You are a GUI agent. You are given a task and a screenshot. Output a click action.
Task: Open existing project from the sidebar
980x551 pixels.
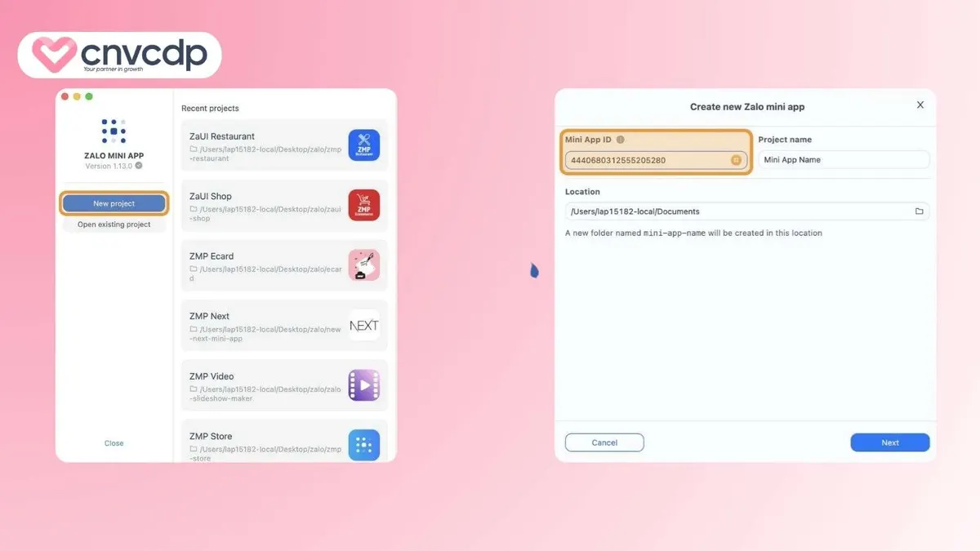(114, 224)
